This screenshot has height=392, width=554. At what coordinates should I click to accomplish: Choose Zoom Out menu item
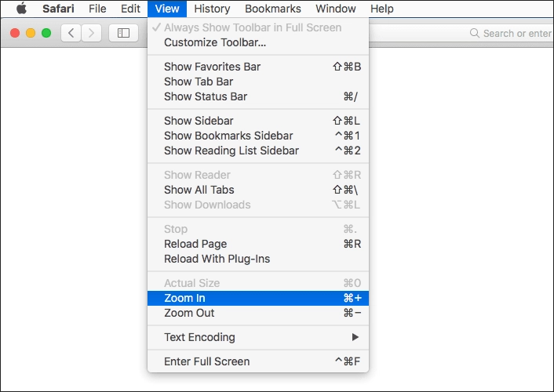(258, 313)
